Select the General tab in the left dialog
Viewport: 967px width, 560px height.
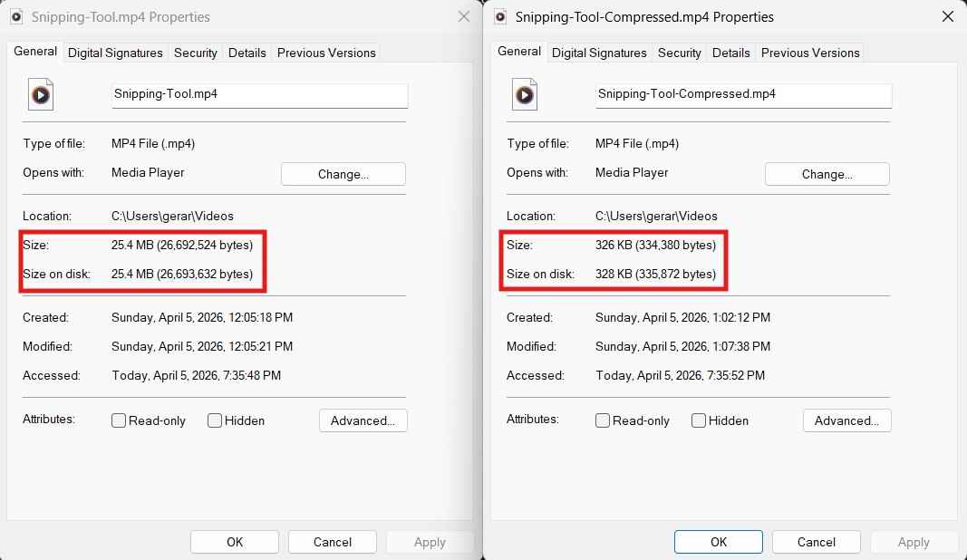coord(34,52)
